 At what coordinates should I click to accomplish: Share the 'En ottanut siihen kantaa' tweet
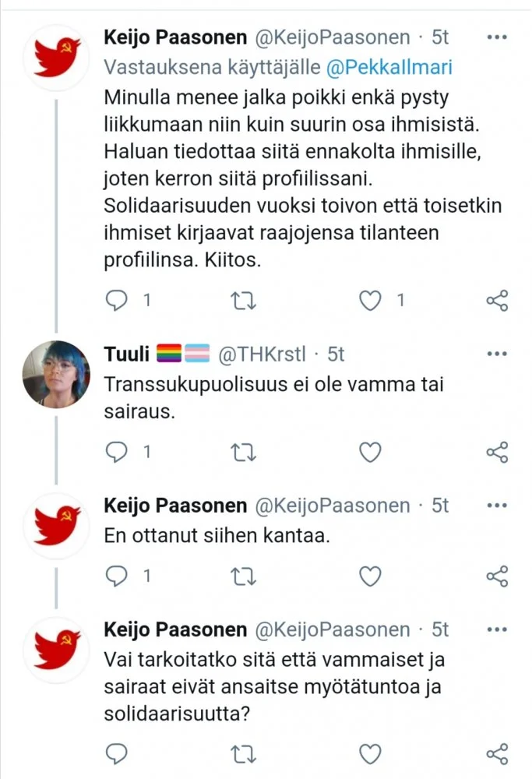[x=496, y=576]
